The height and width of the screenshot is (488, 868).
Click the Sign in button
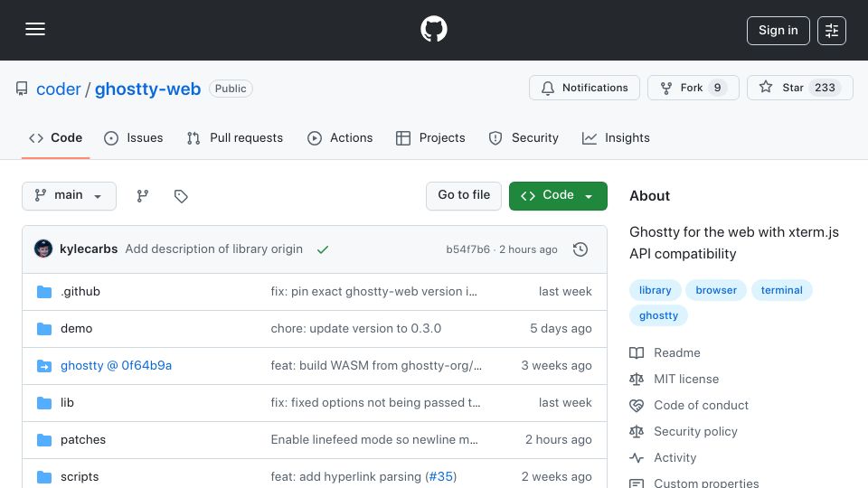[778, 31]
